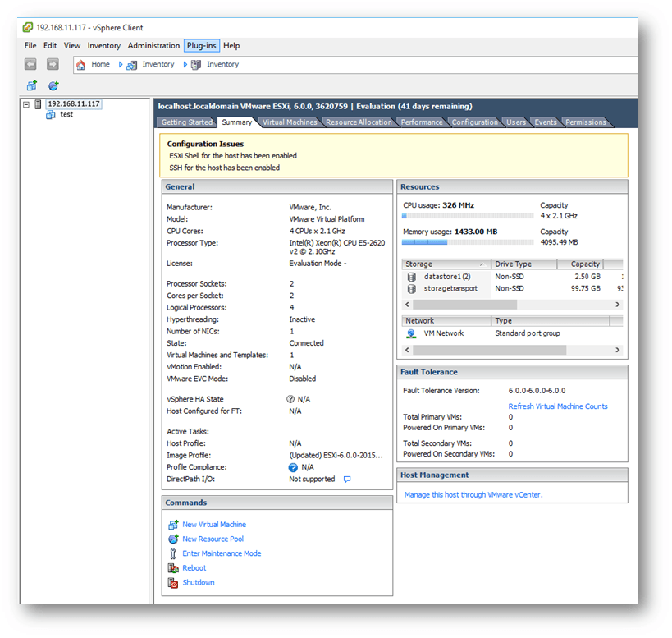
Task: Click the host server icon in tree
Action: 38,104
